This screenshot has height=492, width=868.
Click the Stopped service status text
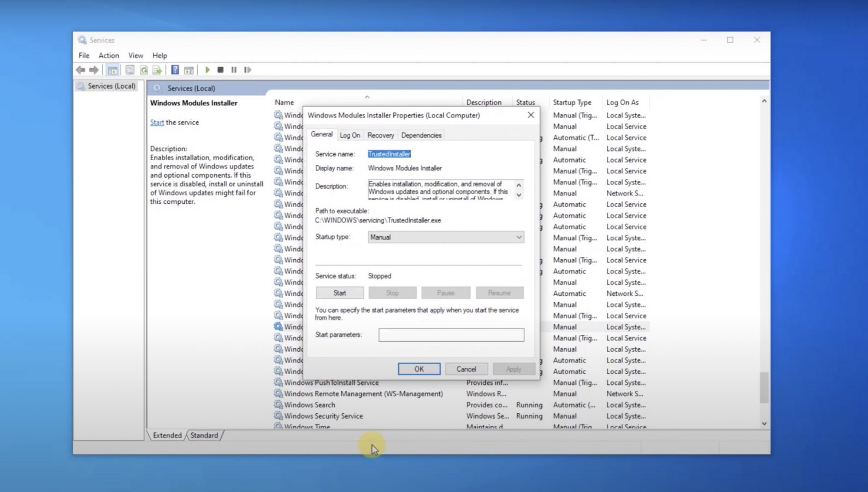click(380, 276)
